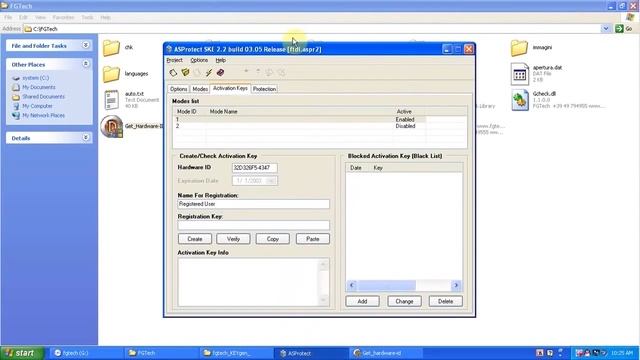Click the Change button under Black List
This screenshot has width=640, height=360.
tap(404, 301)
